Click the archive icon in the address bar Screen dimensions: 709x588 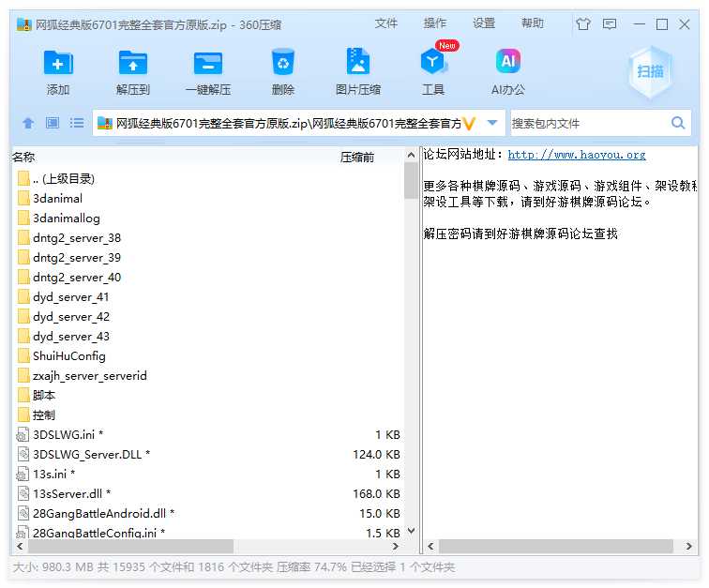pyautogui.click(x=105, y=123)
